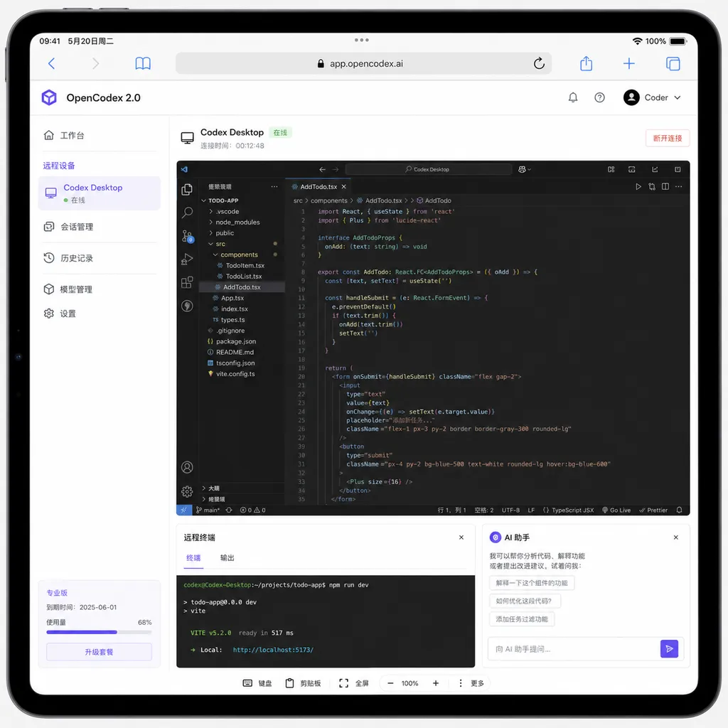Open Coder account dropdown
Image resolution: width=728 pixels, height=728 pixels.
[653, 97]
